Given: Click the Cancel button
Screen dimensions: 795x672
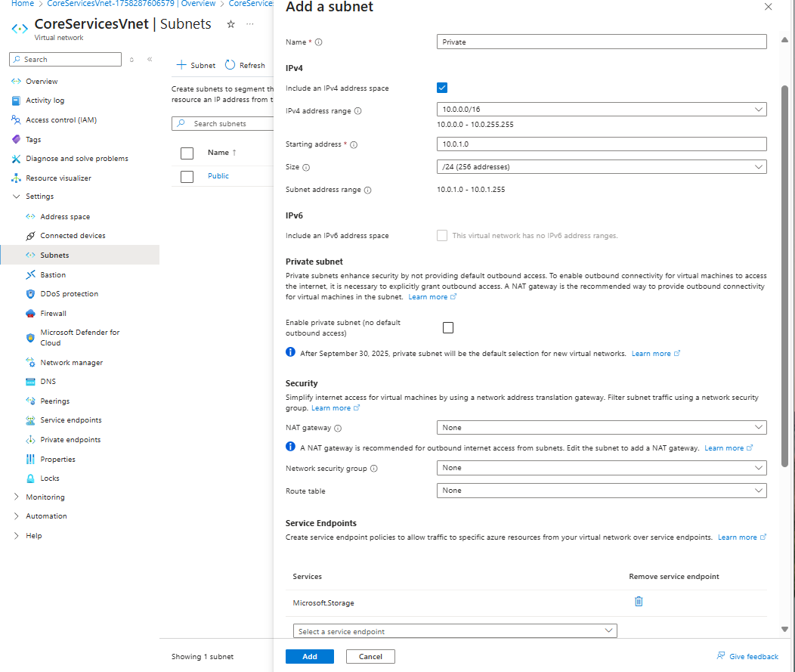Looking at the screenshot, I should point(370,656).
